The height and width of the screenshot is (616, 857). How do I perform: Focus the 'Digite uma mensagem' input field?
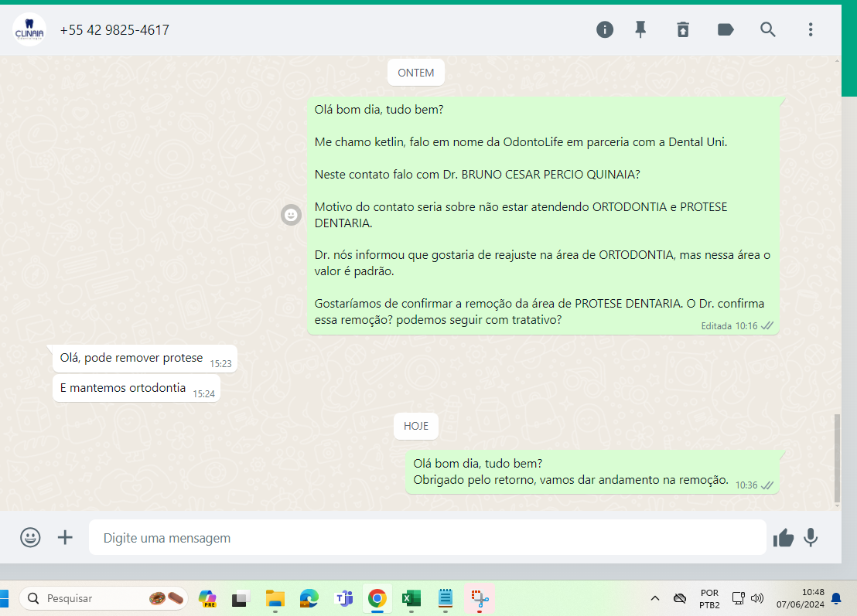tap(428, 537)
